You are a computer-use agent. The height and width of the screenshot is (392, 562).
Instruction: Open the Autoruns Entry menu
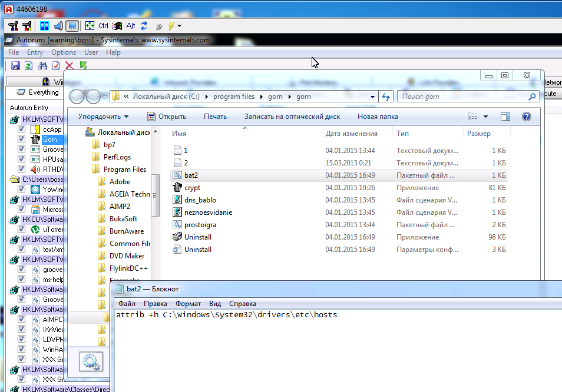pos(35,52)
